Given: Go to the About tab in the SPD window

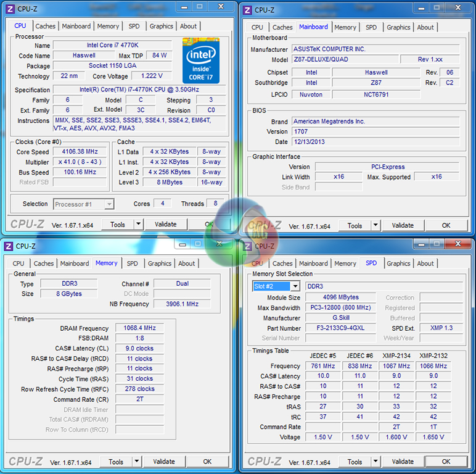Looking at the screenshot, I should tap(425, 264).
